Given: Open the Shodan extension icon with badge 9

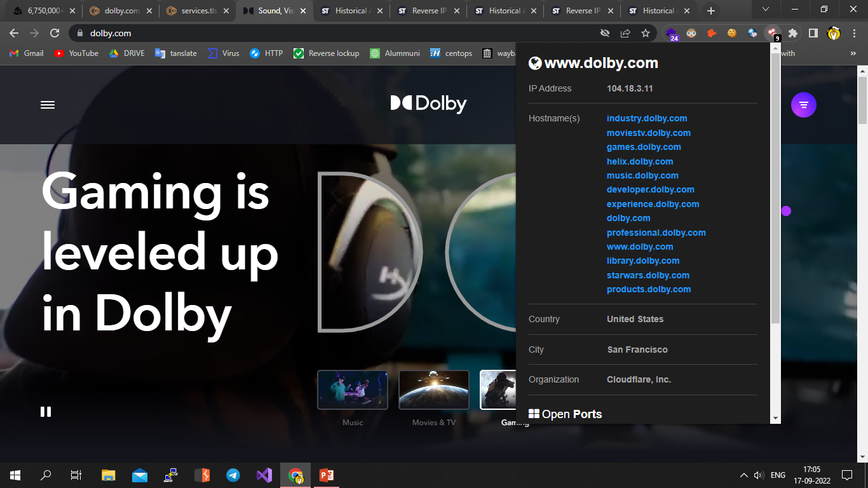Looking at the screenshot, I should [x=773, y=33].
